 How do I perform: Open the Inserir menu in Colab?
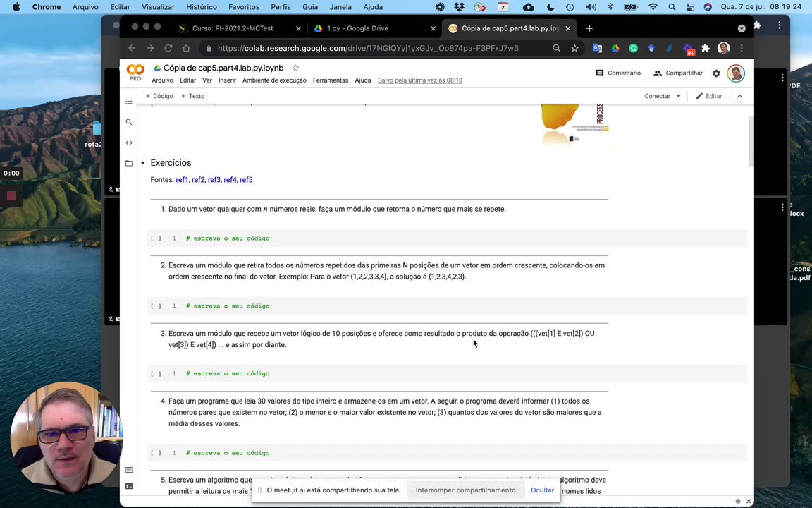point(227,80)
